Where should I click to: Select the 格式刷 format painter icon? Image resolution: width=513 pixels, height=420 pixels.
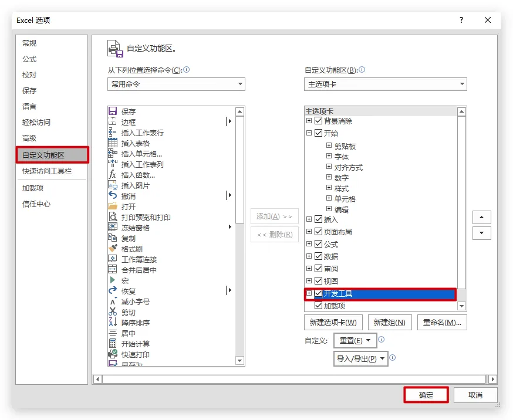[x=113, y=248]
